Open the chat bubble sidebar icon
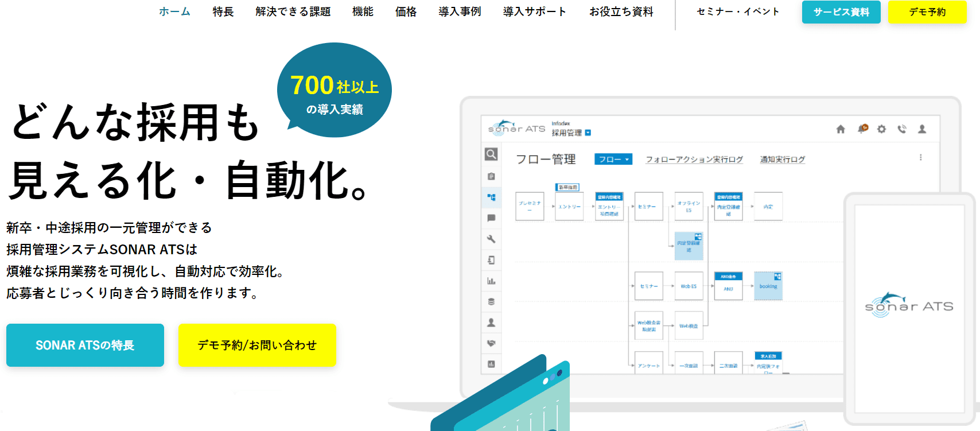This screenshot has height=431, width=980. click(x=491, y=218)
